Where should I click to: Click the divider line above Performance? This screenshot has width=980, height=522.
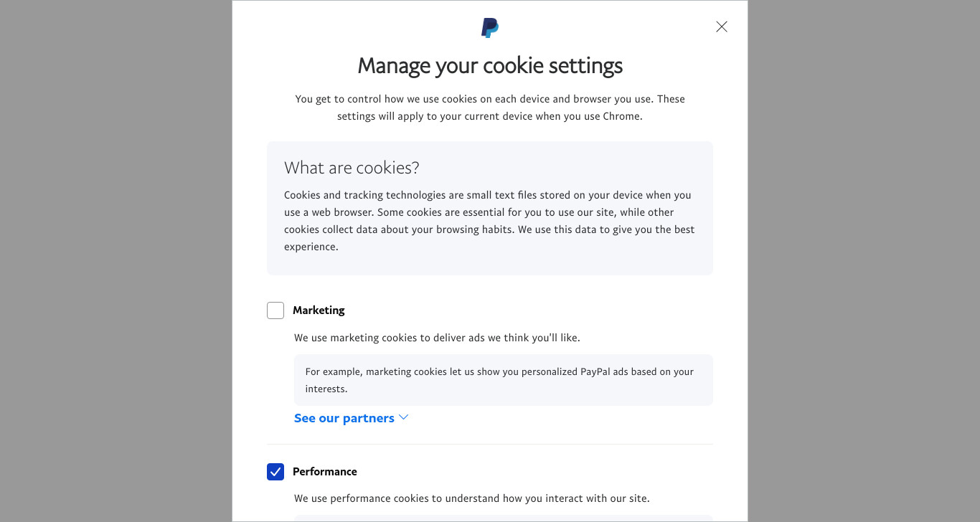point(490,445)
